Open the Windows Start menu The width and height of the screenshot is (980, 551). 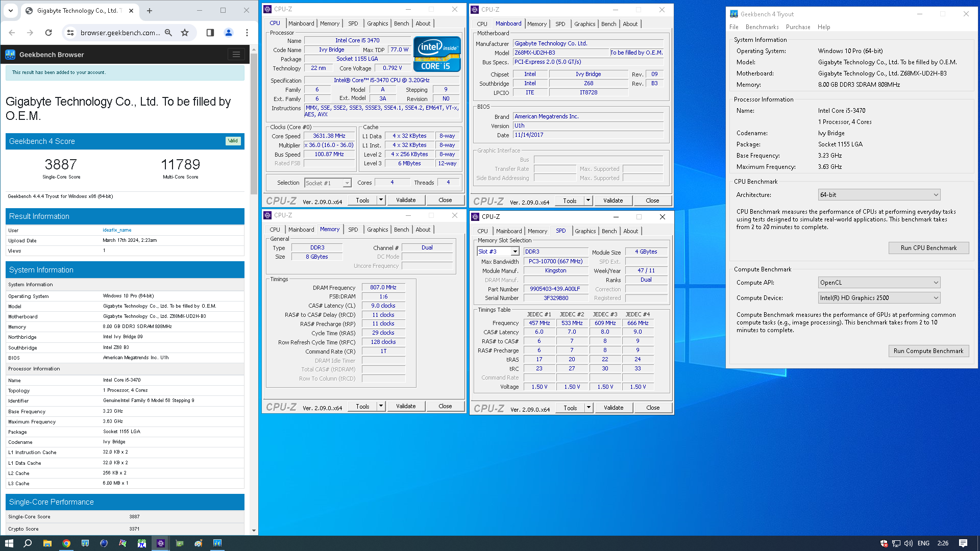click(9, 543)
